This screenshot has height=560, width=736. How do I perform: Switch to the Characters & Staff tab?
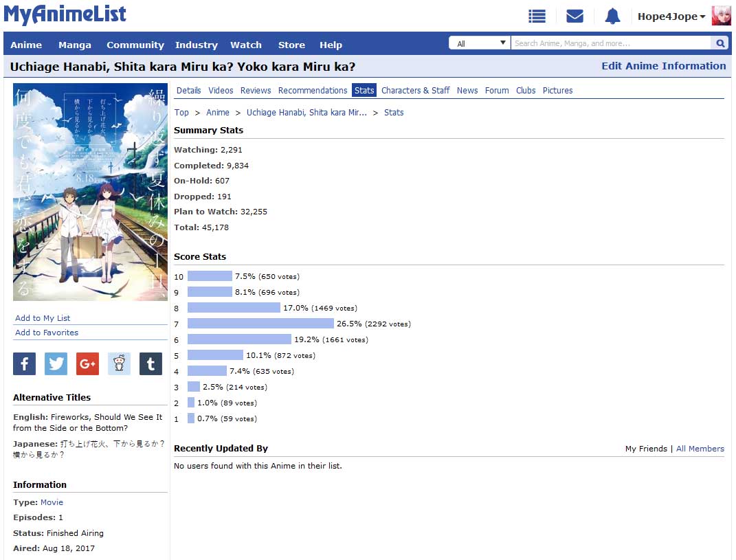(x=415, y=90)
